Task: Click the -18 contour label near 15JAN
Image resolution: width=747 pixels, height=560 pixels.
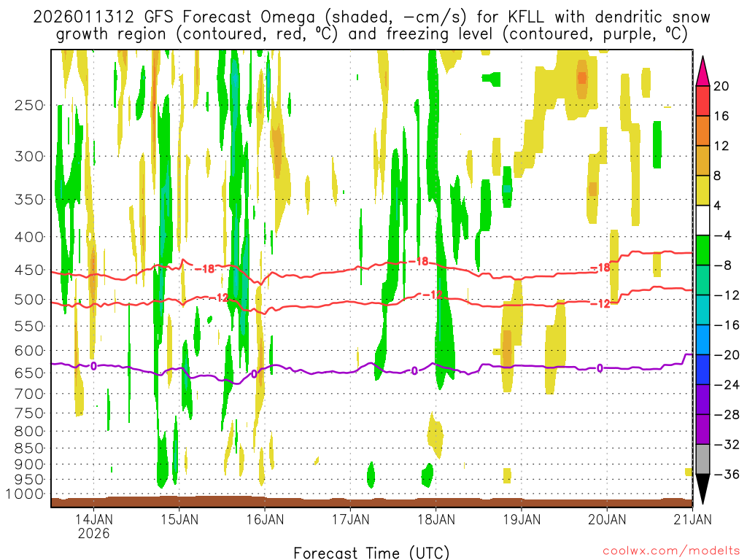Action: (205, 269)
